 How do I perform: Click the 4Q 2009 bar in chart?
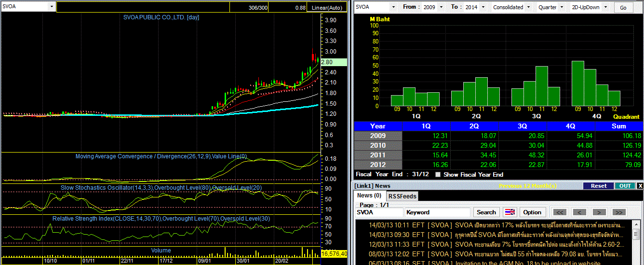click(577, 84)
